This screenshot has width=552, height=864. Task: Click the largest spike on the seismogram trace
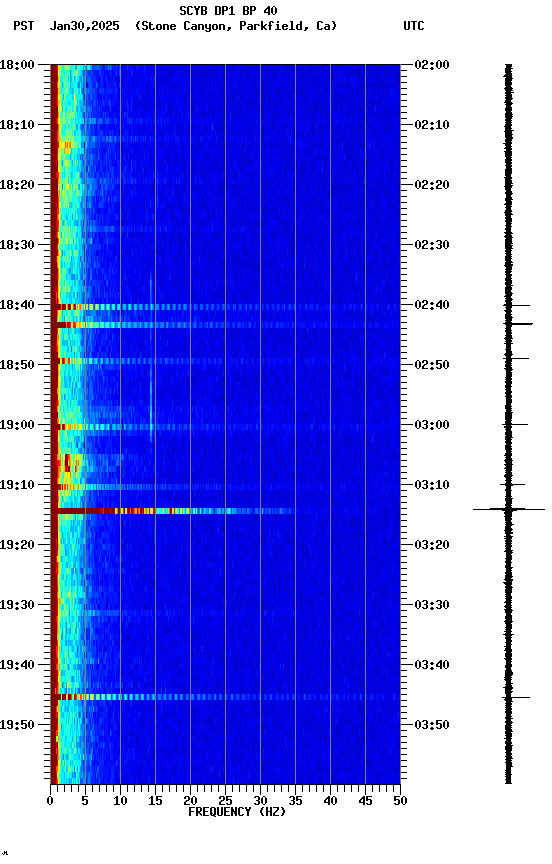pos(509,509)
